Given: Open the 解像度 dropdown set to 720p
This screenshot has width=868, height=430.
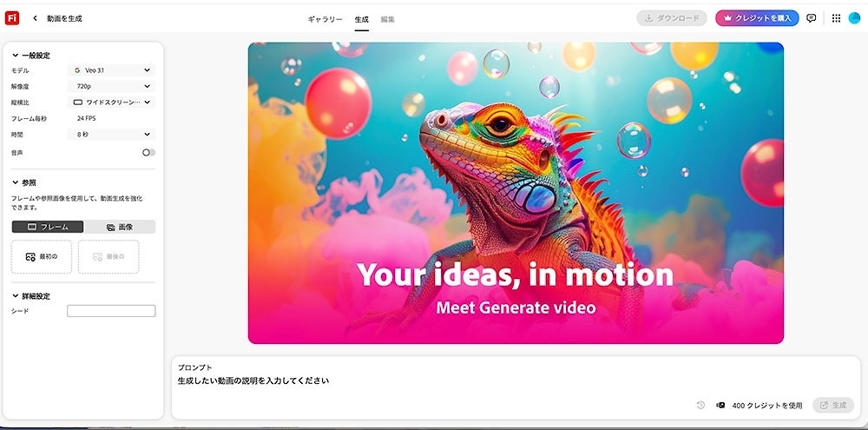Looking at the screenshot, I should pos(111,87).
